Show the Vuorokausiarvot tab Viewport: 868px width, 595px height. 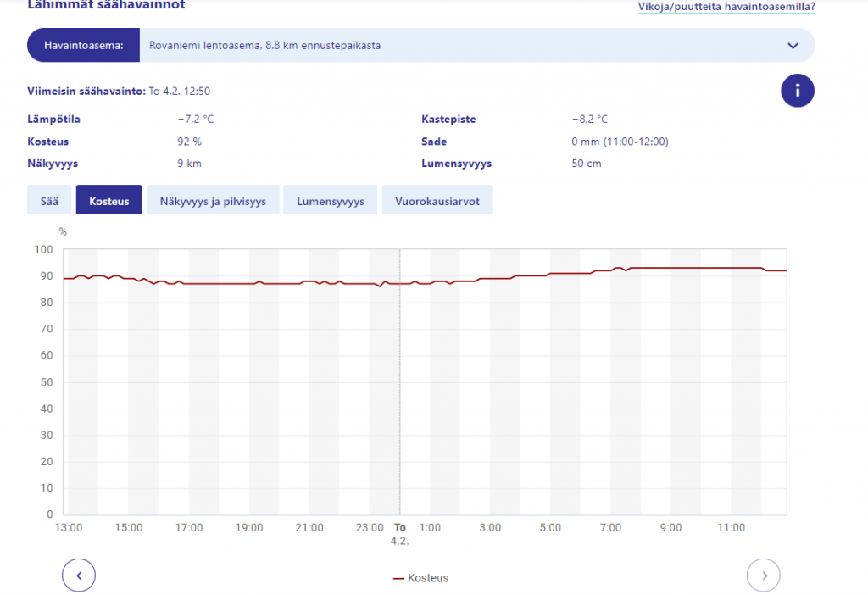click(x=437, y=202)
